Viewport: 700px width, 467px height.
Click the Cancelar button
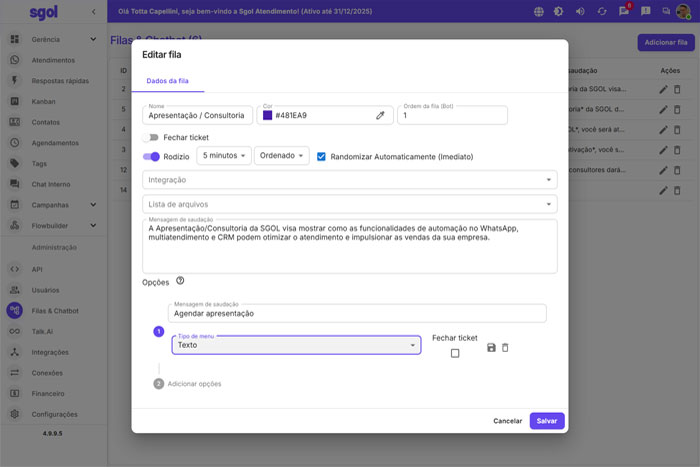507,421
